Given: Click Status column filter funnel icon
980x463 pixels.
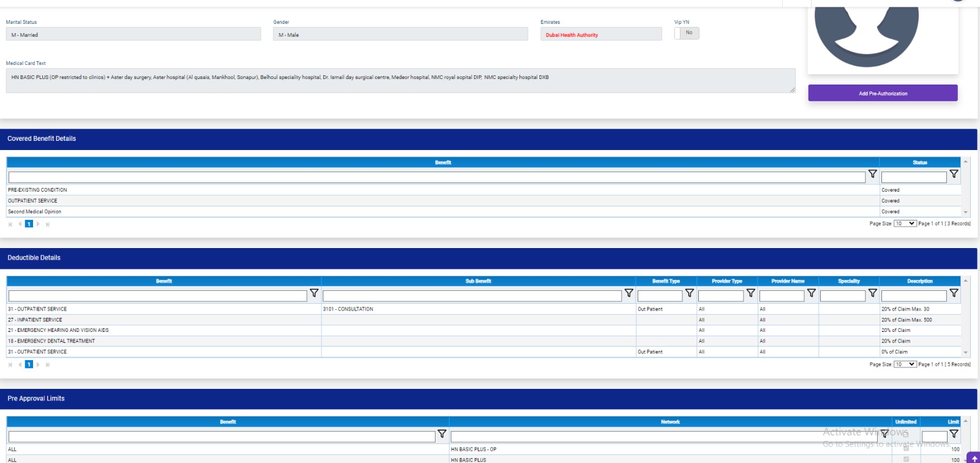Looking at the screenshot, I should pyautogui.click(x=954, y=175).
